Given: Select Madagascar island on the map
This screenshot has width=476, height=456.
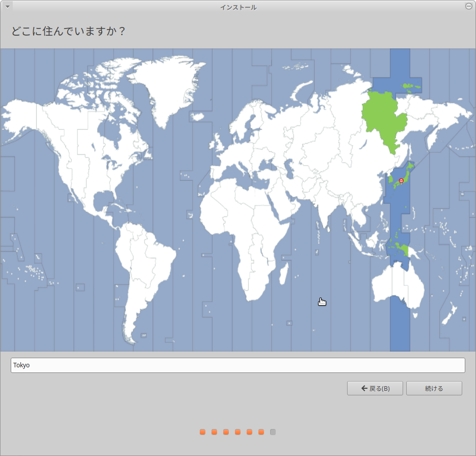Looking at the screenshot, I should click(283, 274).
